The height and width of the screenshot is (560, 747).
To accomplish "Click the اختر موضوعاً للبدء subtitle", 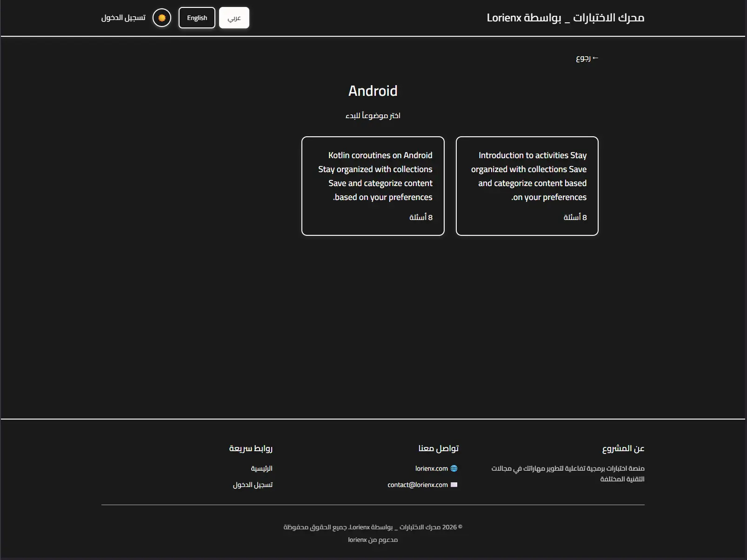I will [x=373, y=115].
